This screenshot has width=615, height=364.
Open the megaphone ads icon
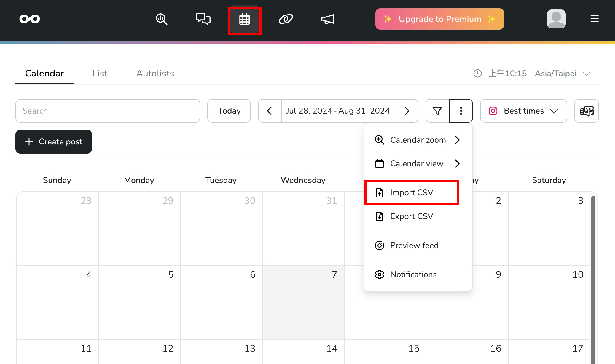(x=327, y=19)
